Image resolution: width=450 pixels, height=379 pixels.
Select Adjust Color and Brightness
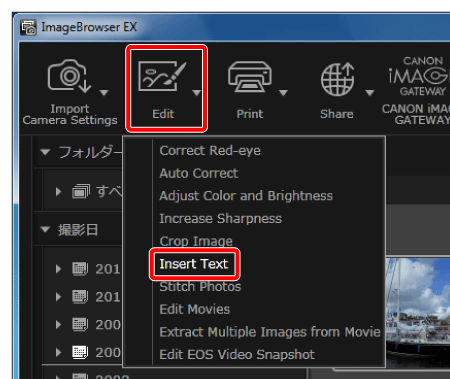click(x=246, y=196)
